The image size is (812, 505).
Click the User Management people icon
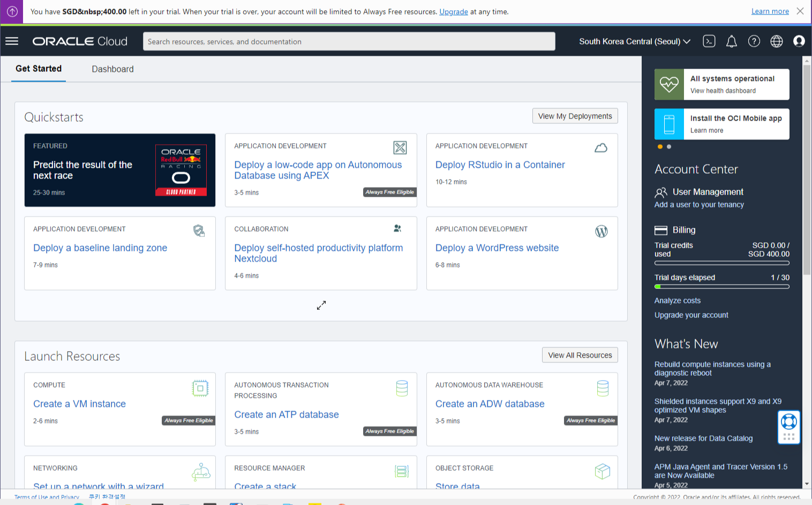point(661,192)
